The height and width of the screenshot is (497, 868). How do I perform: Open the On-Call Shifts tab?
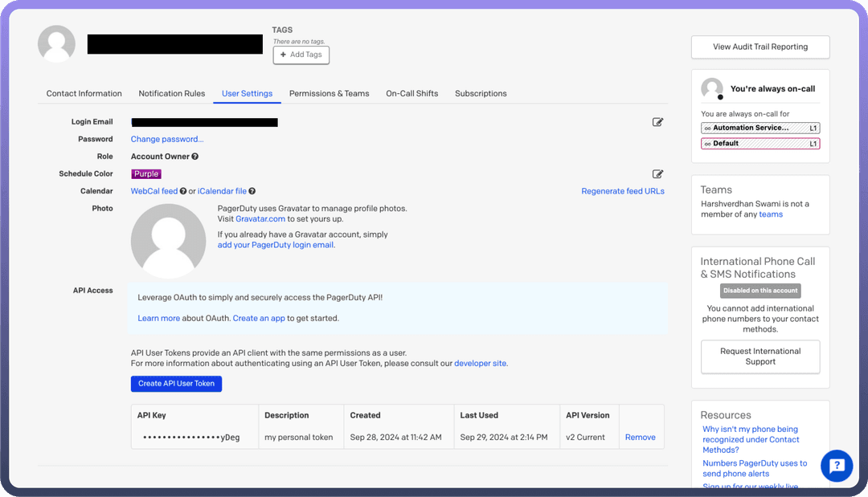tap(412, 93)
